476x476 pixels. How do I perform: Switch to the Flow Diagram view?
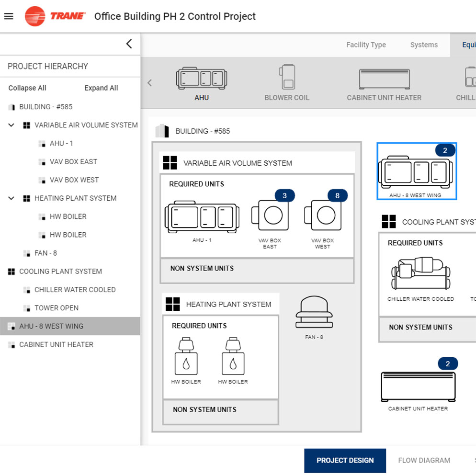(x=424, y=460)
